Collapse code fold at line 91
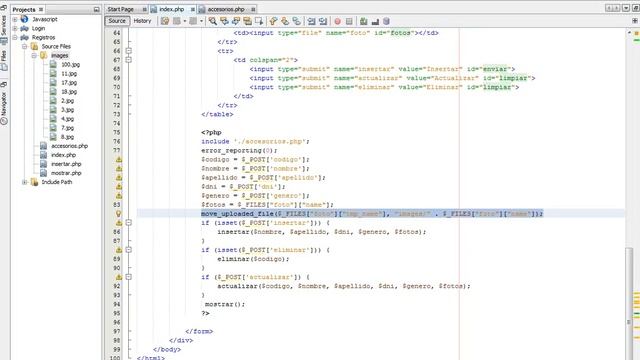The height and width of the screenshot is (360, 640). pos(129,277)
